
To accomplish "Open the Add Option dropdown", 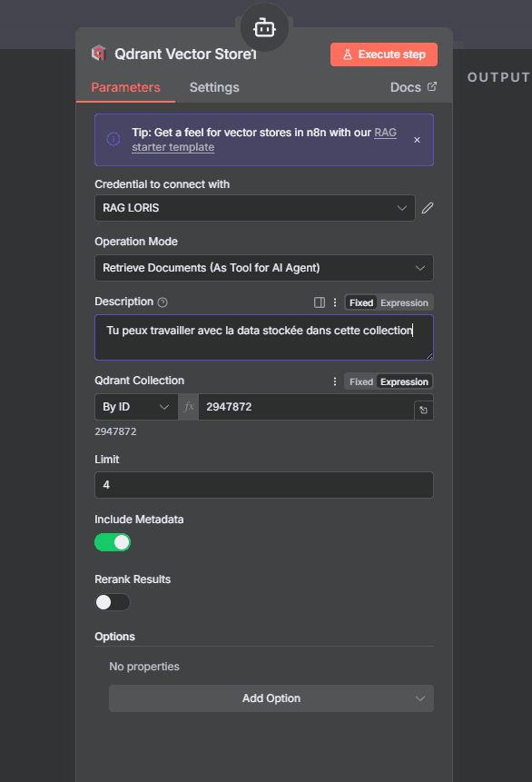I will tap(271, 698).
